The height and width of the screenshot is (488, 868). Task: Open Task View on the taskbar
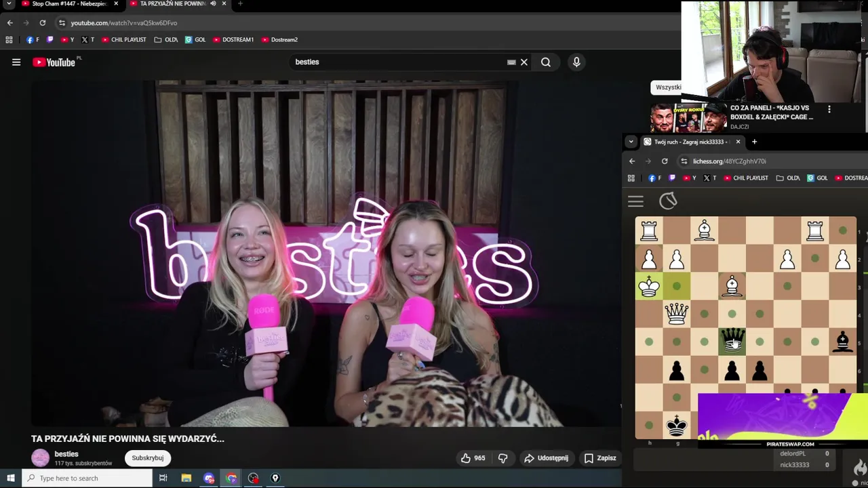tap(163, 479)
